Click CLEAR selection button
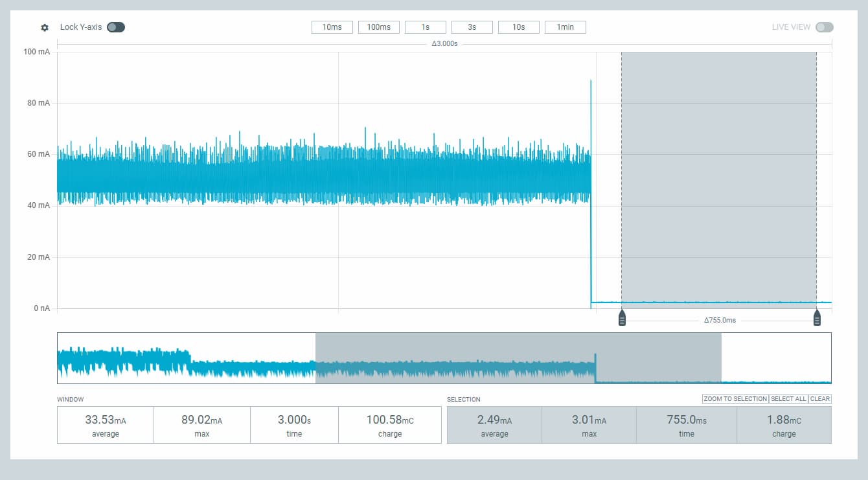Screen dimensions: 868x480 click(x=820, y=399)
